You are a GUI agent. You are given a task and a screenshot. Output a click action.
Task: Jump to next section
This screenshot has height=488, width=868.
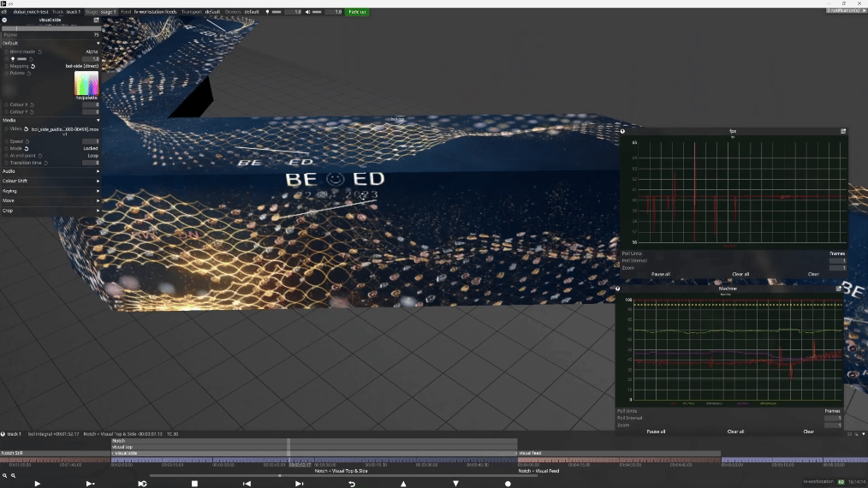click(x=299, y=484)
